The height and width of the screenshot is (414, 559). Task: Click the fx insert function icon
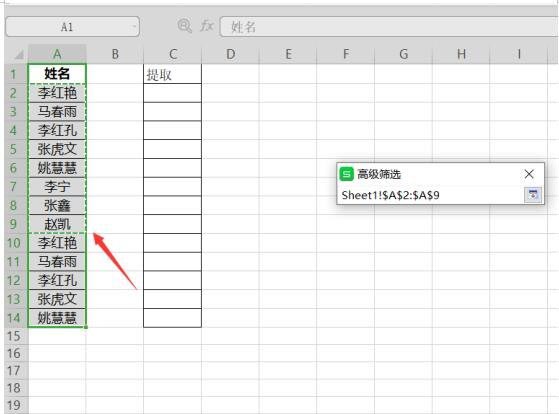click(x=207, y=26)
